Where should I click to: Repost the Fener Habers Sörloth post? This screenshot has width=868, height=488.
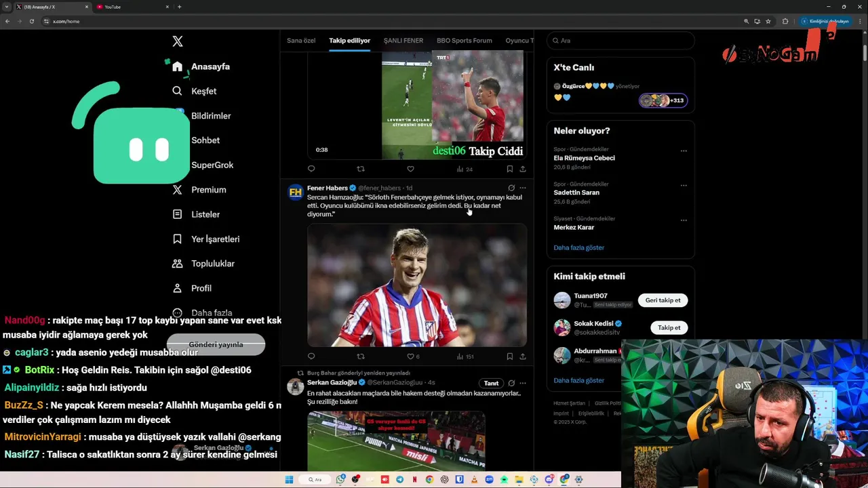point(361,357)
